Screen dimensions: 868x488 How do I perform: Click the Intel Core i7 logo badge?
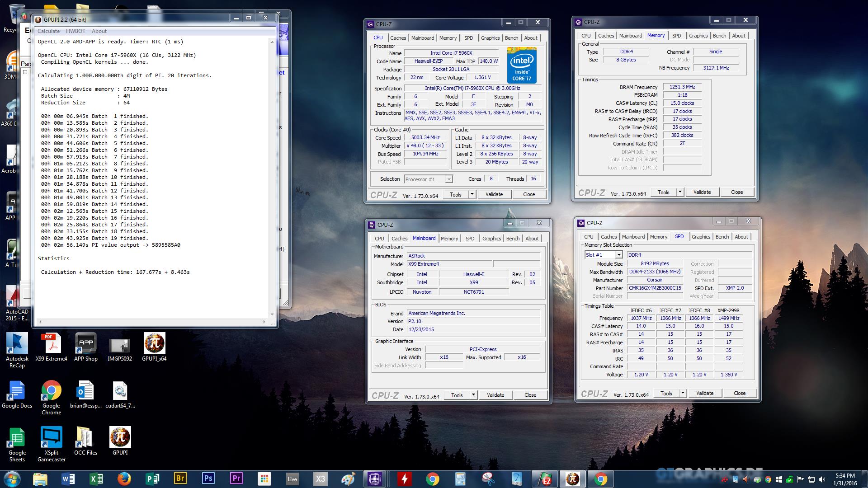(522, 65)
